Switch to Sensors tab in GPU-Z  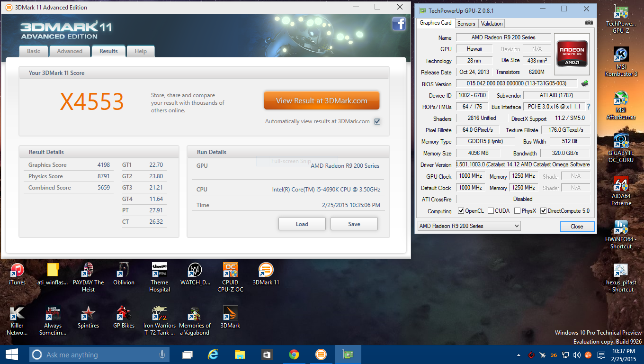[466, 23]
